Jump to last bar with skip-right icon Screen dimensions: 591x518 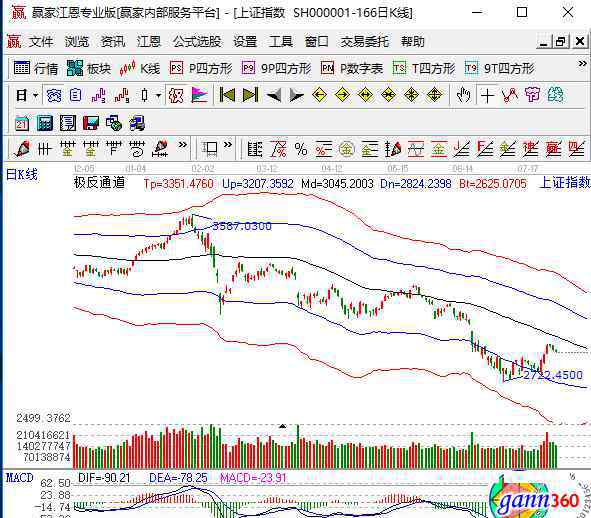pos(250,95)
